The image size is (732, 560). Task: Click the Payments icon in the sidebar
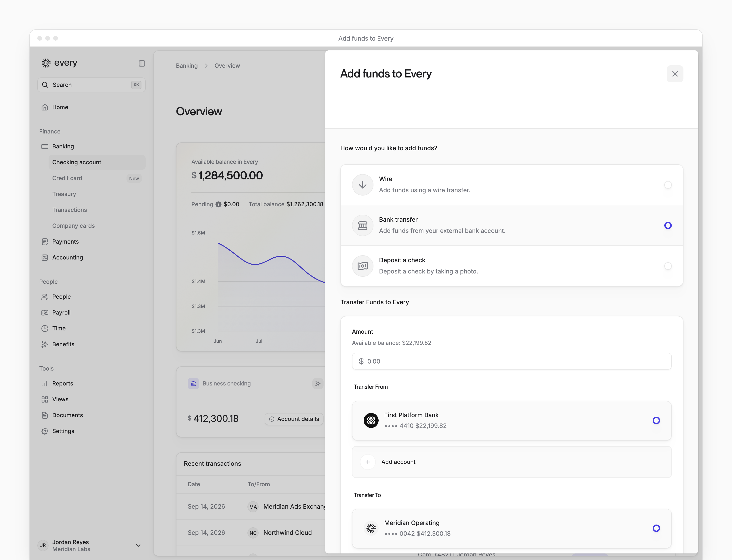point(45,242)
